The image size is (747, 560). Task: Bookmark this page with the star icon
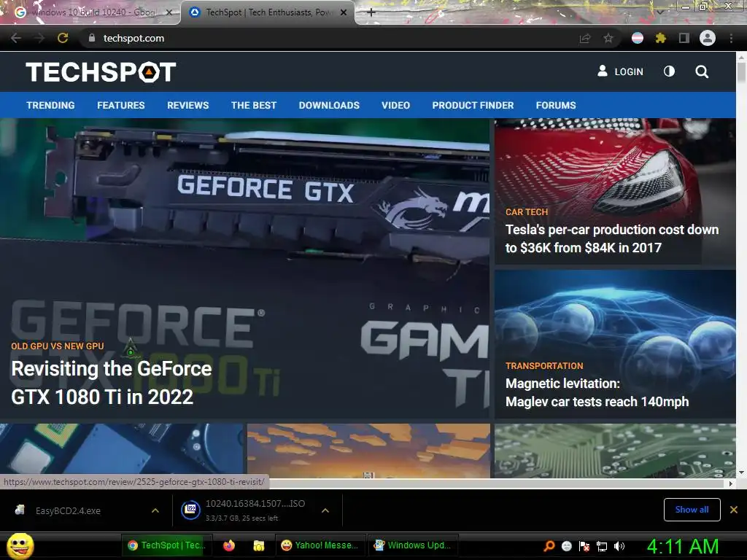[x=608, y=38]
